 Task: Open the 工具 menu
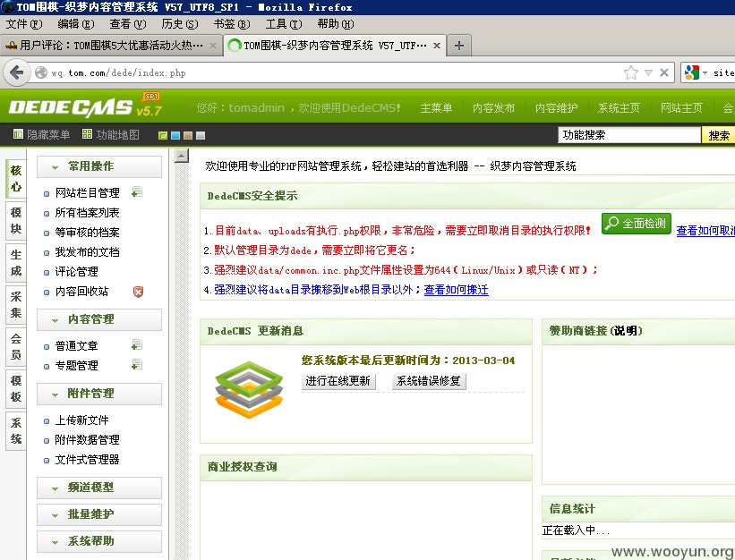point(284,24)
